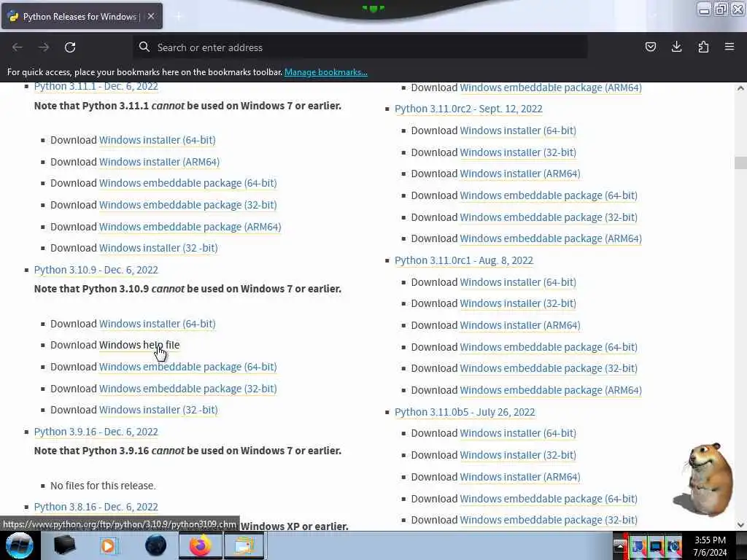Open the Python 3.9.16 - Dec. 6, 2022 release link
Image resolution: width=747 pixels, height=560 pixels.
(96, 432)
